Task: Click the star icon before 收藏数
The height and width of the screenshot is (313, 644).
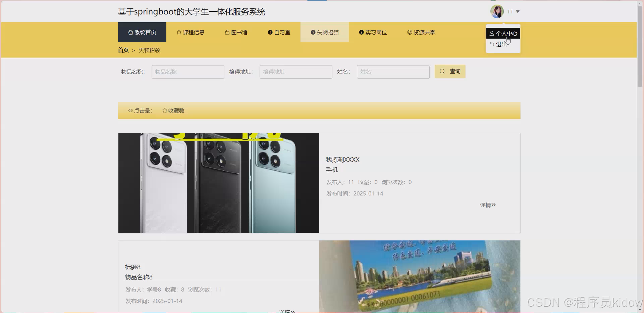Action: 164,110
